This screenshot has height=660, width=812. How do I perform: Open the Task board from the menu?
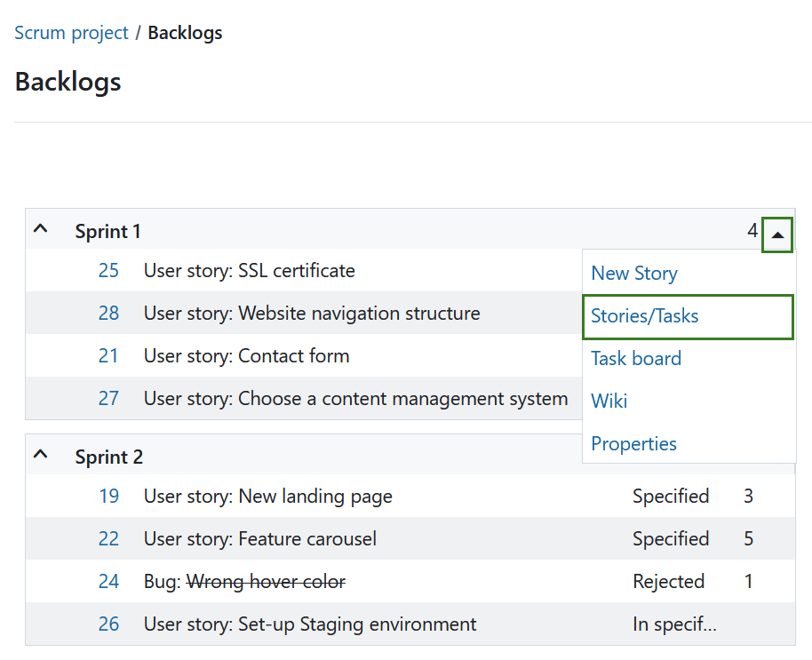point(635,358)
